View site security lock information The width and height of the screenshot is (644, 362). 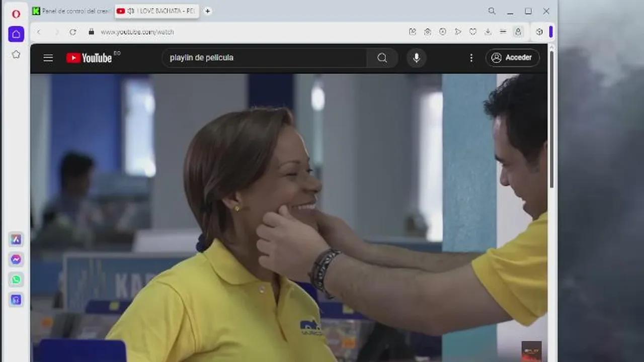pyautogui.click(x=91, y=32)
